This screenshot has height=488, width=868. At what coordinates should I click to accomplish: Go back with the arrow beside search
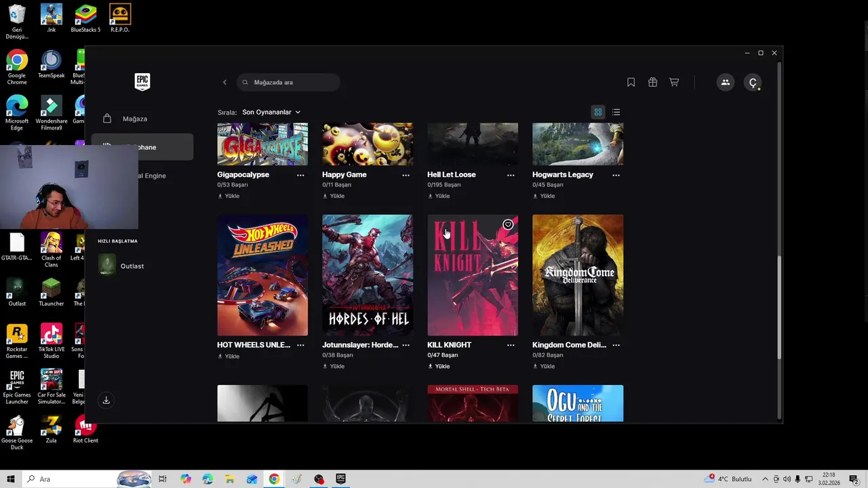pyautogui.click(x=224, y=82)
